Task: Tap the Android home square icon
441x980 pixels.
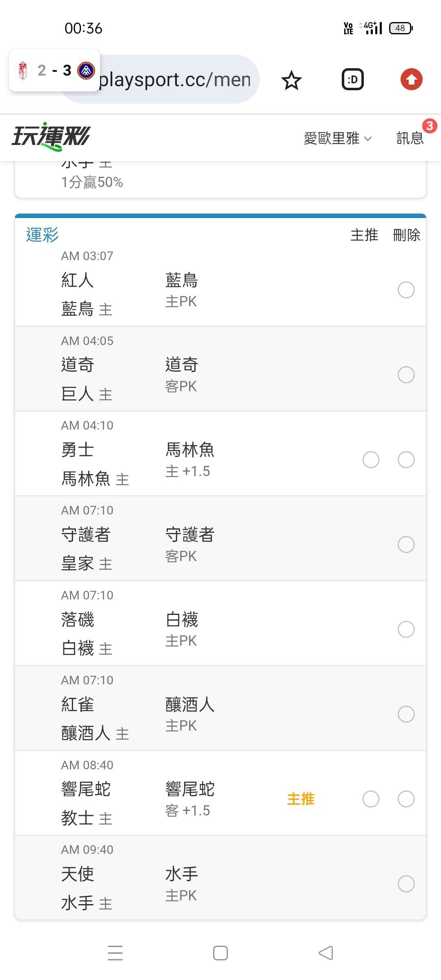Action: click(x=220, y=953)
